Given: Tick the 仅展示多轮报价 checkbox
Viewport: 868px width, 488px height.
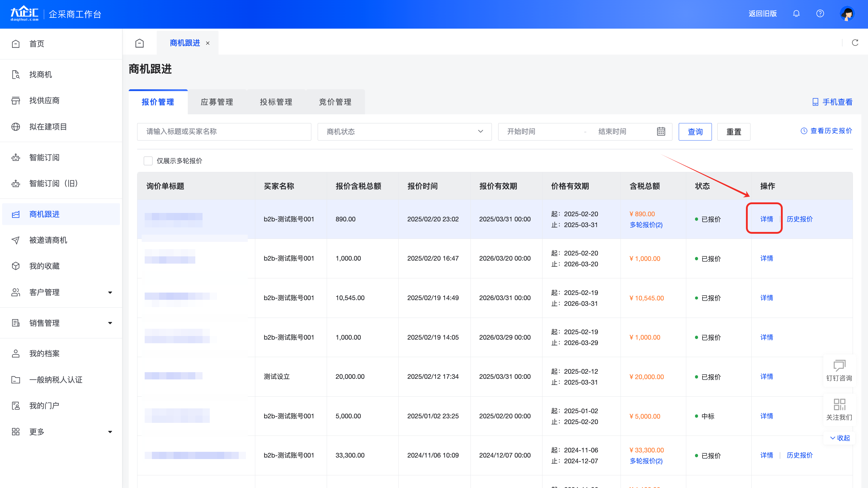Looking at the screenshot, I should (148, 161).
